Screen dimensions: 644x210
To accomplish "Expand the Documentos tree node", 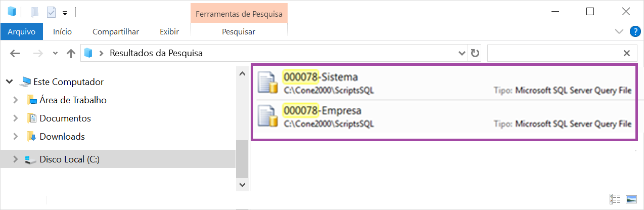I will click(16, 118).
